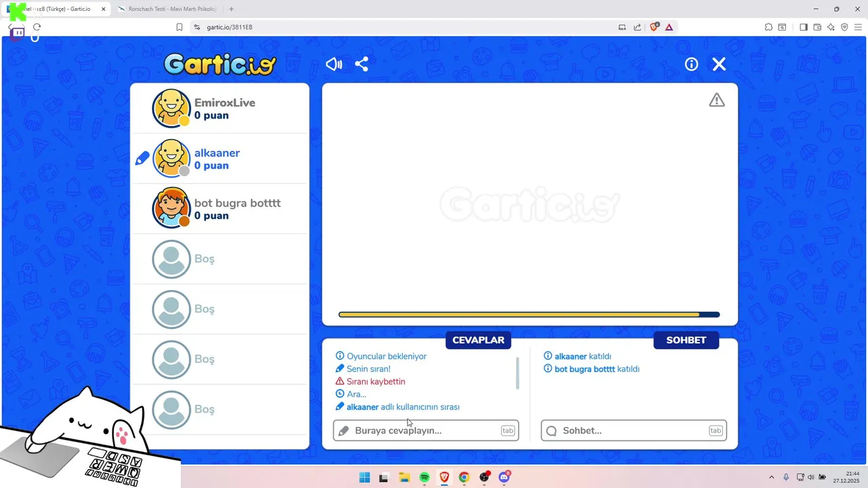Expand the system tray hidden icons
The height and width of the screenshot is (488, 868).
point(771,477)
